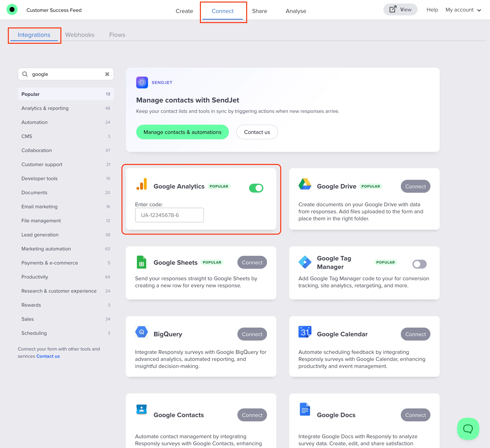Open the Create tab
Viewport: 490px width, 448px height.
pyautogui.click(x=184, y=11)
